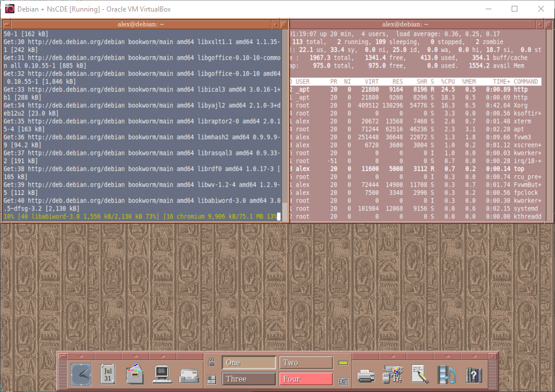Open the multimedia film and music icon
Image resolution: width=555 pixels, height=392 pixels.
point(446,375)
